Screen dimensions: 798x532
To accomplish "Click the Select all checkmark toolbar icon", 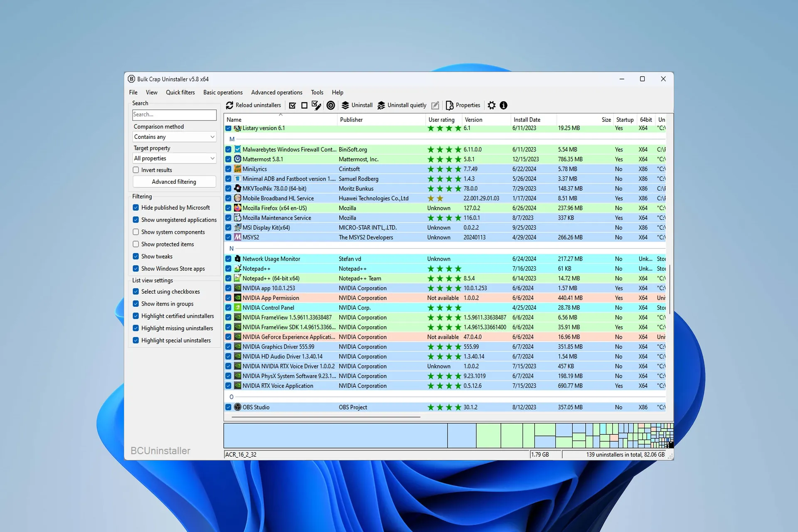I will (293, 106).
